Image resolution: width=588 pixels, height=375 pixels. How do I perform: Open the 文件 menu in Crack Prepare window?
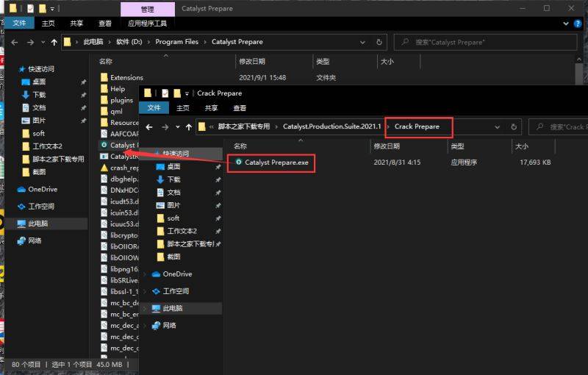(x=154, y=108)
